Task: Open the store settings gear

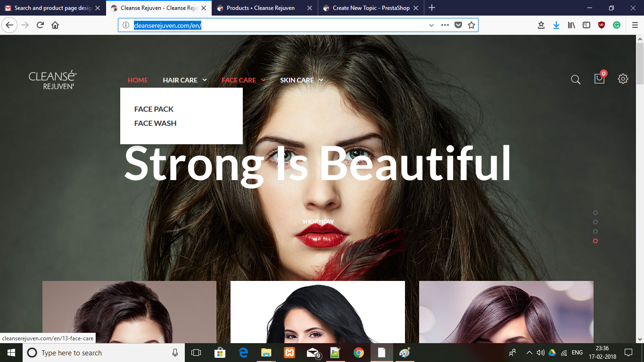Action: point(623,79)
